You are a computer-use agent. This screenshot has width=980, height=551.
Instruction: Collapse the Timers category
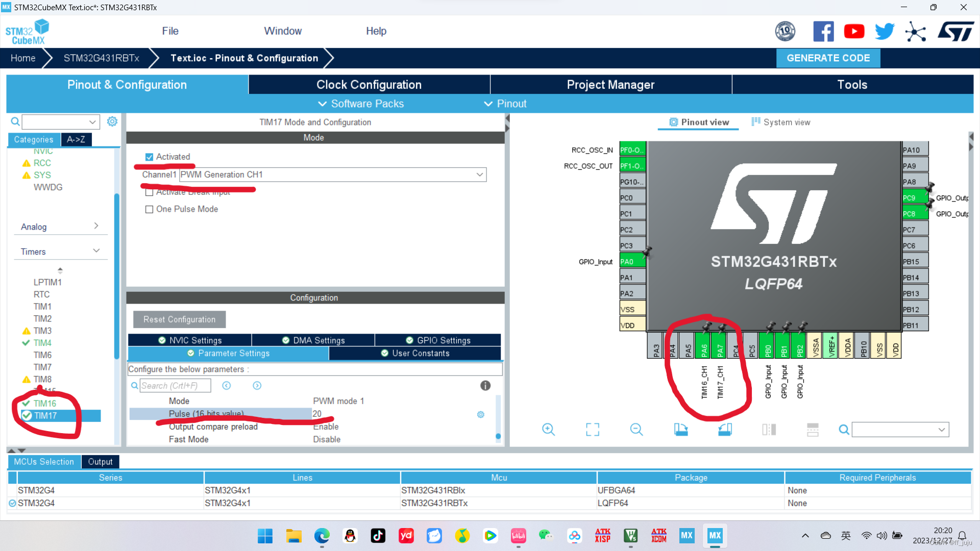tap(60, 252)
